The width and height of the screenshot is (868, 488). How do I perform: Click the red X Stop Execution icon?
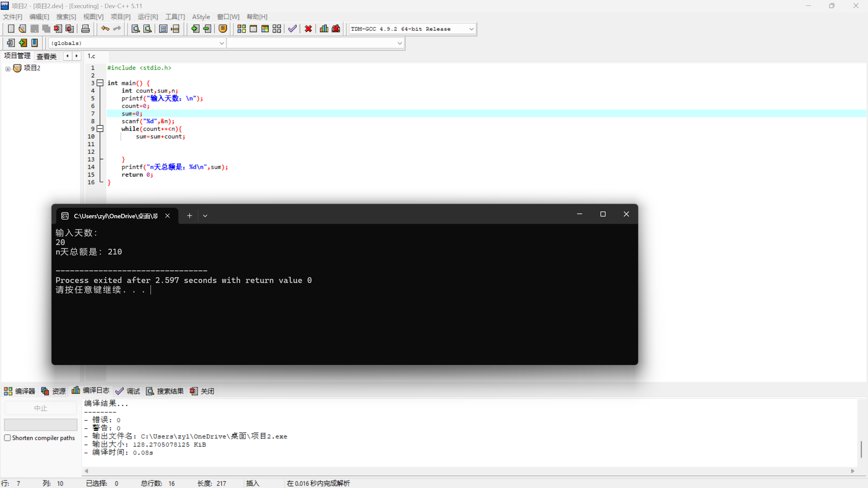pos(308,29)
